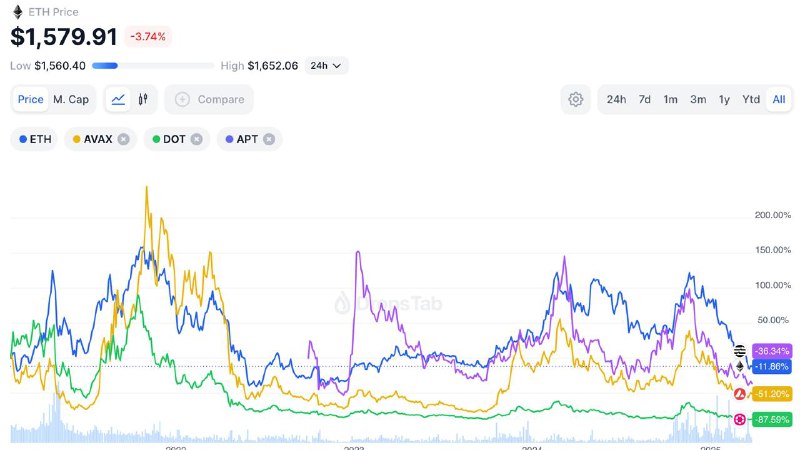800x450 pixels.
Task: Click the Ethereum logo next to ETH Price
Action: (x=18, y=12)
